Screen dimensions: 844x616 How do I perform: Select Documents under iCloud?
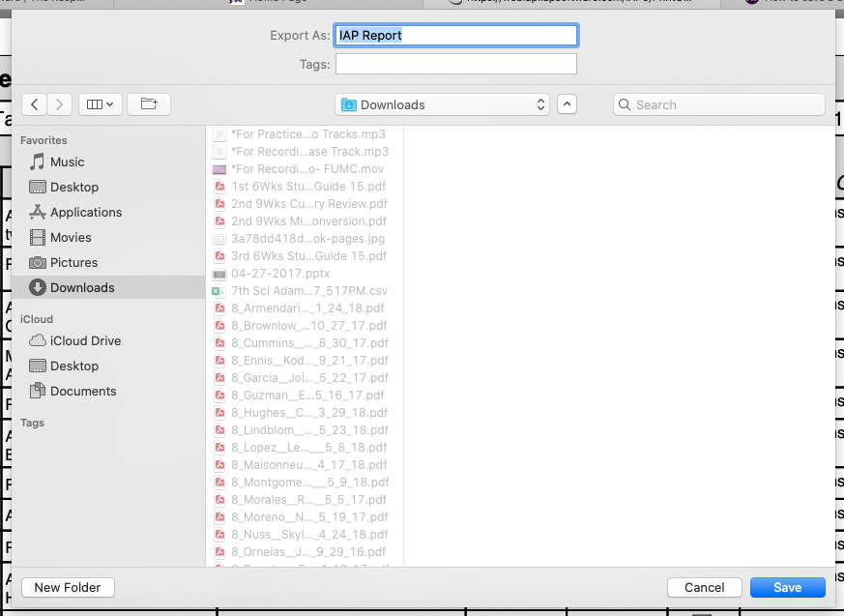pyautogui.click(x=108, y=391)
